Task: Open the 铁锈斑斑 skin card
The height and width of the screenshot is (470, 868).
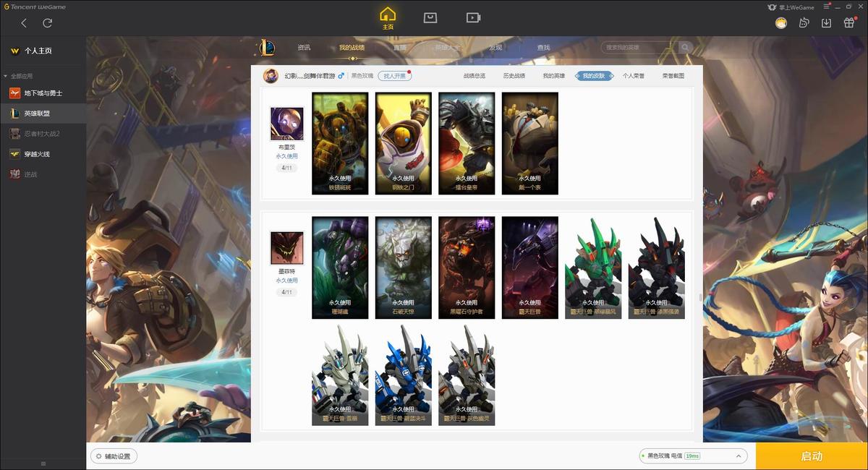Action: click(340, 143)
